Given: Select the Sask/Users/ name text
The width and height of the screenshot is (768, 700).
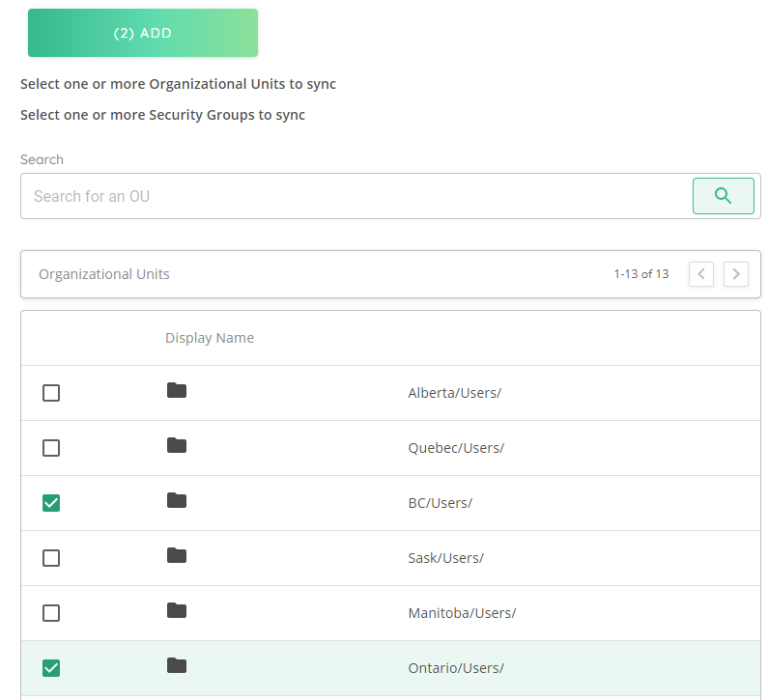Looking at the screenshot, I should [445, 558].
